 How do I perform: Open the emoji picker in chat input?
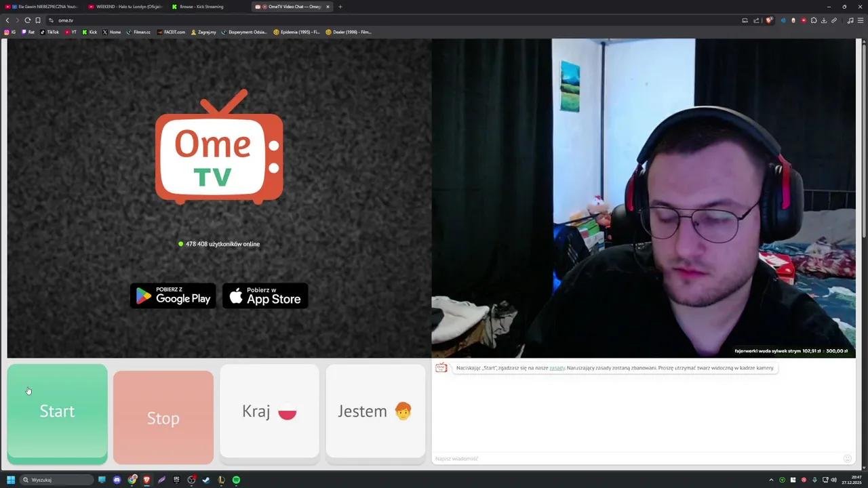point(847,459)
